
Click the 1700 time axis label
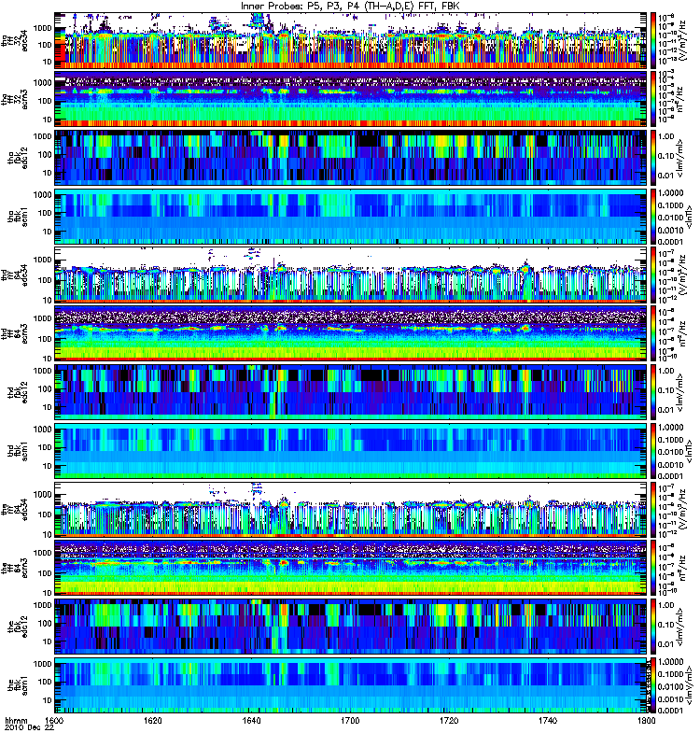[351, 721]
